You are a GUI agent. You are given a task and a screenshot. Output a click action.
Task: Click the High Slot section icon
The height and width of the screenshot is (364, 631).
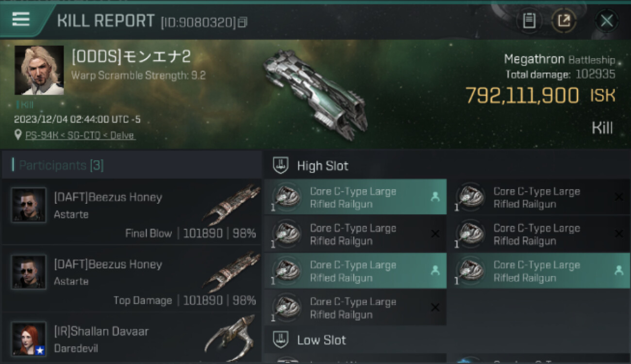tap(280, 165)
